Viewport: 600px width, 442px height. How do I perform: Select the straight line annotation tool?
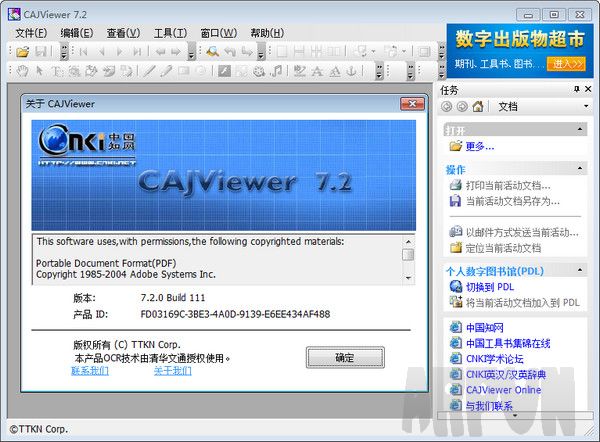pos(149,71)
